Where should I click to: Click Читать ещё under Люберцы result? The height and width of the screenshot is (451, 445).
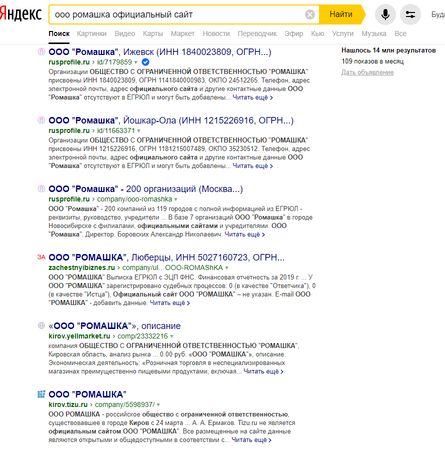pos(170,303)
